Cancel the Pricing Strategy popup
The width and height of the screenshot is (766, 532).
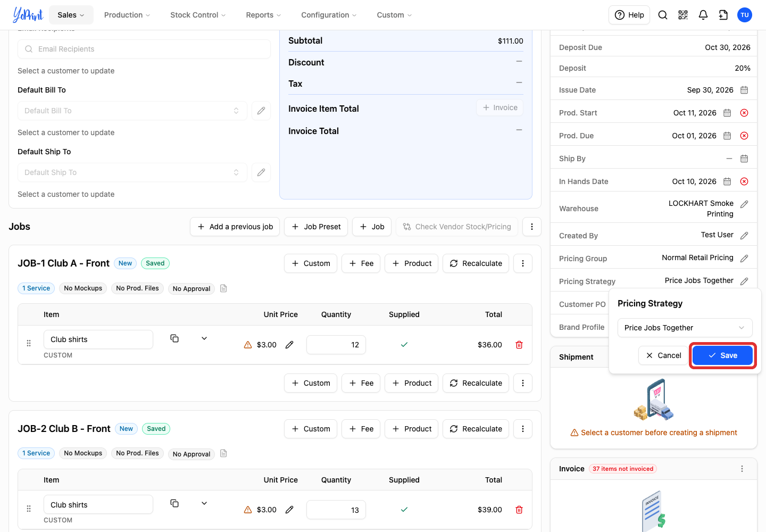[663, 355]
